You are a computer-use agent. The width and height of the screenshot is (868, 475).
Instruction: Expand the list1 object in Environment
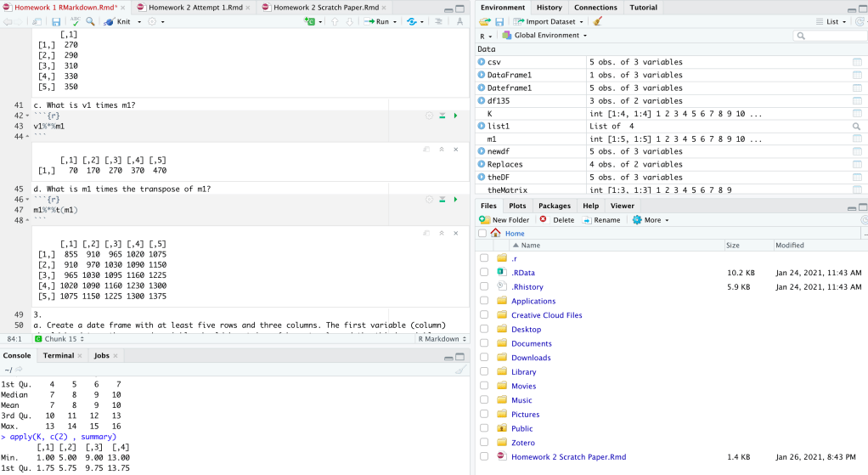point(482,126)
